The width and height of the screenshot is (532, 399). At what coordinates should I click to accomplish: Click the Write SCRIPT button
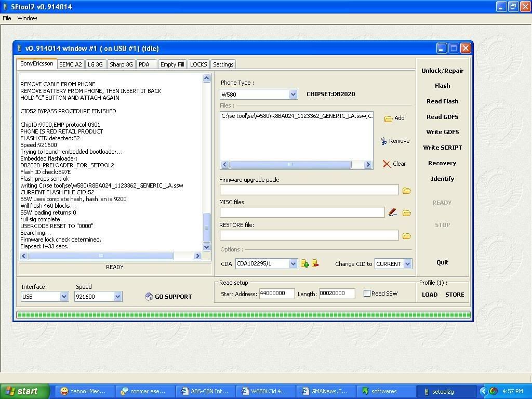click(443, 148)
